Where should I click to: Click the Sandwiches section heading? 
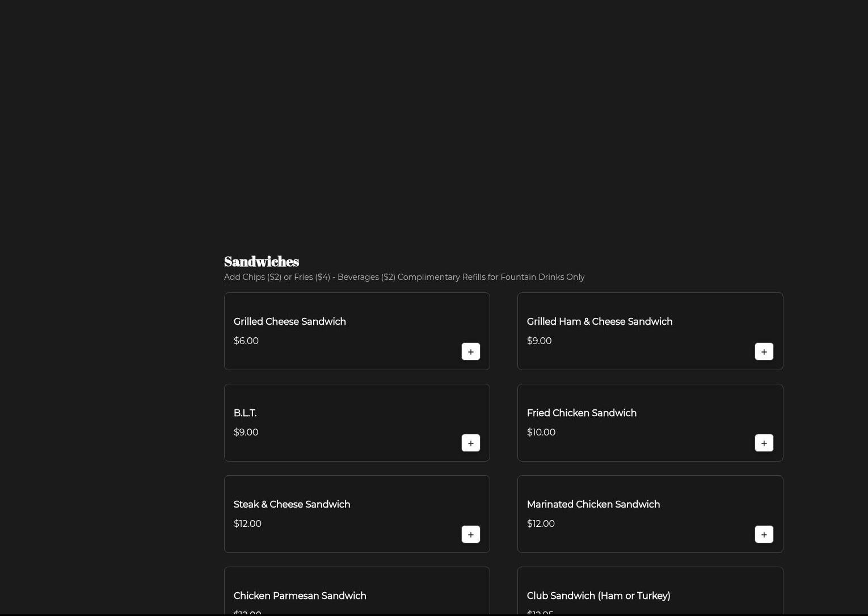click(262, 262)
